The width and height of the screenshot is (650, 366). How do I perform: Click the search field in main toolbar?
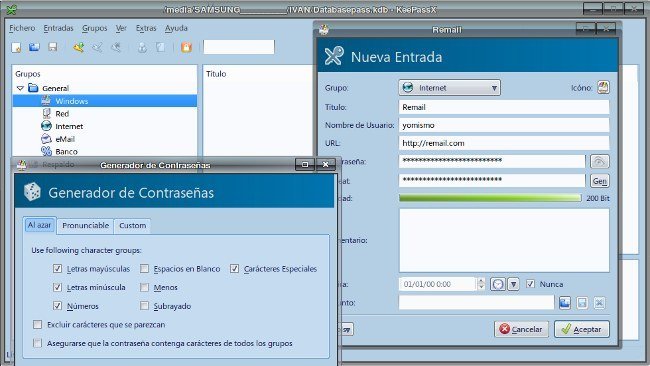tap(239, 47)
